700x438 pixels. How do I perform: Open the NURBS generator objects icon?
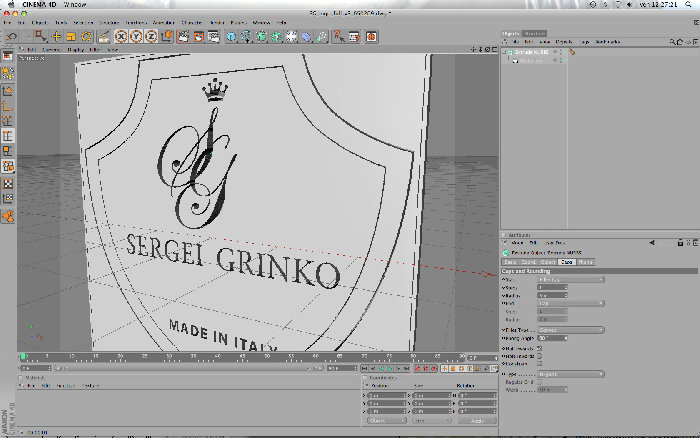(x=261, y=37)
